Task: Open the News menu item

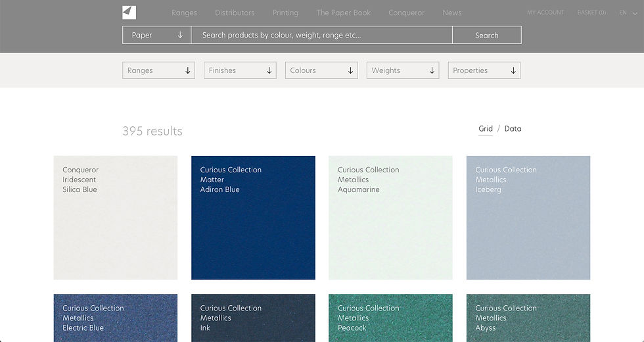Action: [452, 12]
